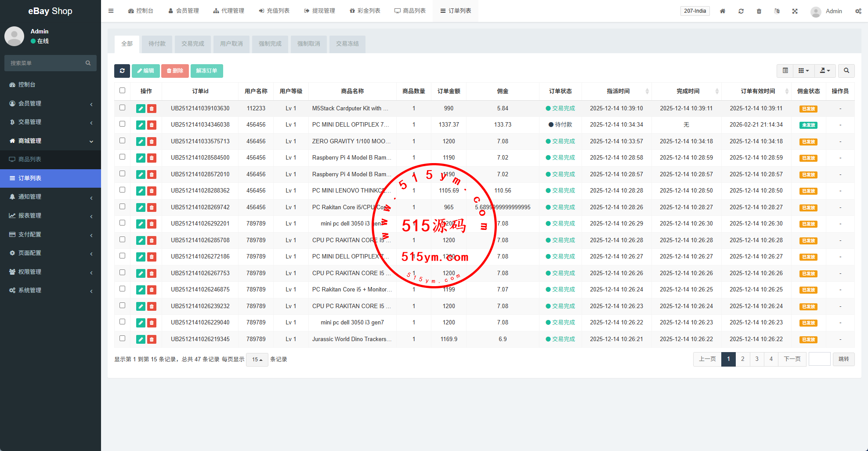Image resolution: width=868 pixels, height=451 pixels.
Task: Open the columns visibility dropdown
Action: click(803, 71)
